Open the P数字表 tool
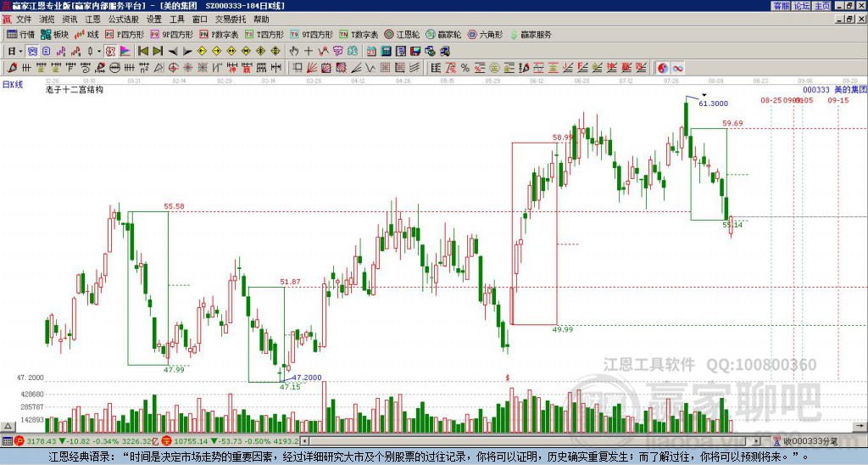Screen dimensions: 868x465 point(219,34)
